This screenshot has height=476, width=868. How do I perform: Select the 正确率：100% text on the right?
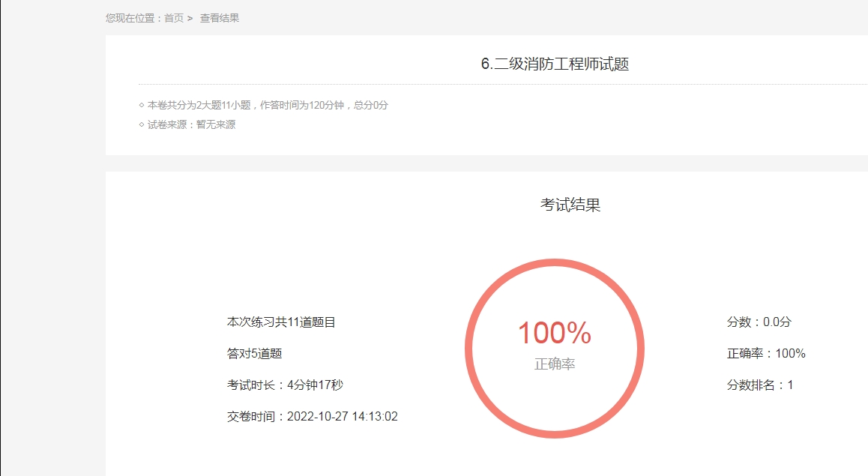766,354
